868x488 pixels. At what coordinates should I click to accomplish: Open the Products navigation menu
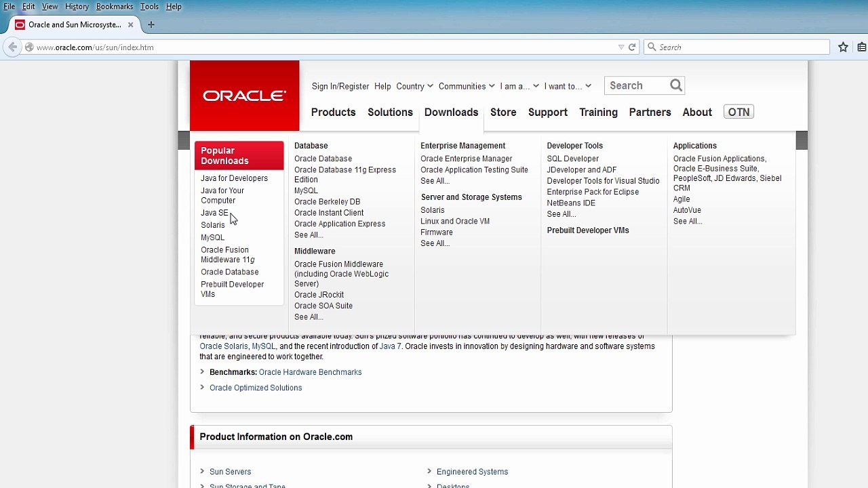333,113
